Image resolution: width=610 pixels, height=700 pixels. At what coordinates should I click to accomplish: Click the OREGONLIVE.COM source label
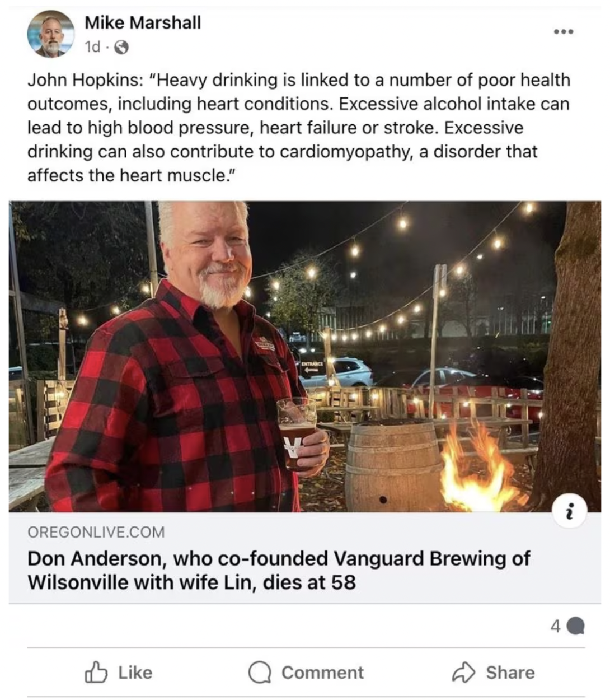click(x=96, y=532)
